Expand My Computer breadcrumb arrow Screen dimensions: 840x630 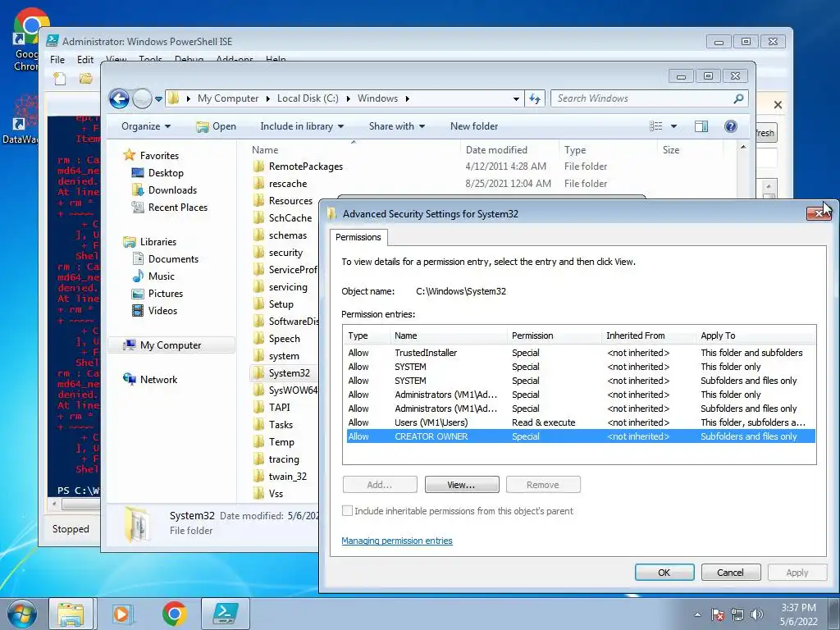[x=268, y=98]
